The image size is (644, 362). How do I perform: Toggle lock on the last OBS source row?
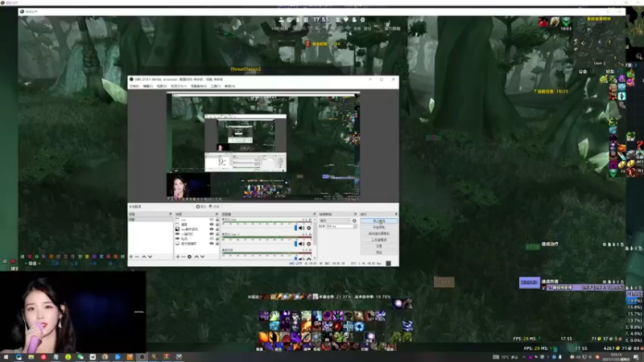217,244
